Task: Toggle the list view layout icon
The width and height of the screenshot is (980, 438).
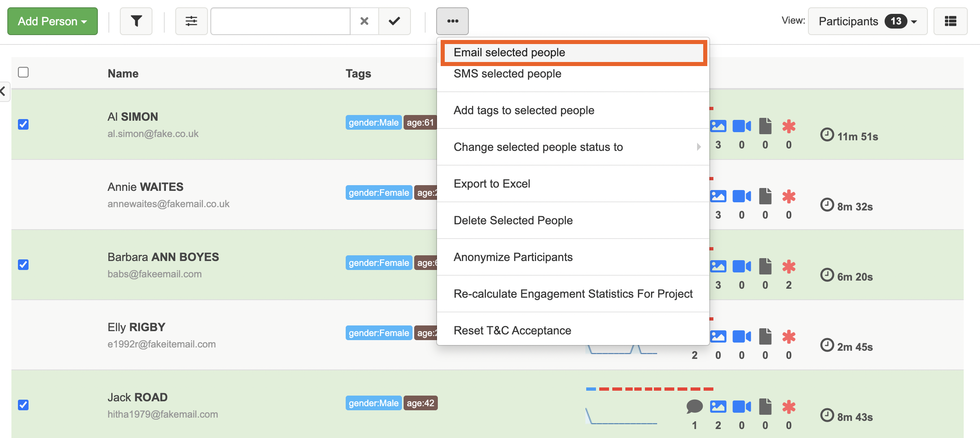Action: 950,21
